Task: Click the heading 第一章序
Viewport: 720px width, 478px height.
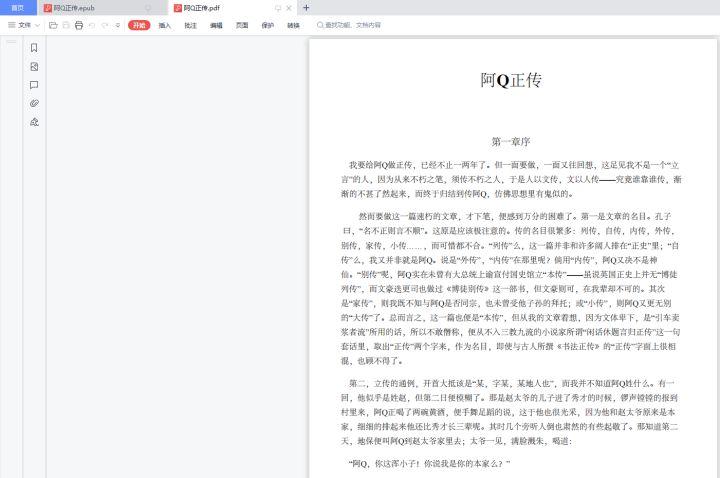Action: (x=511, y=141)
